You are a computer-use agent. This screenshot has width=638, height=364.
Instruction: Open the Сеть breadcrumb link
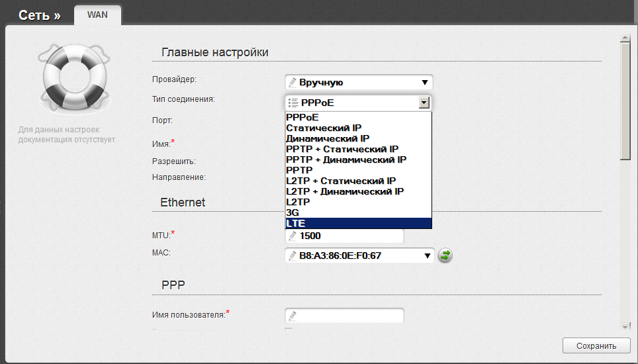point(40,15)
